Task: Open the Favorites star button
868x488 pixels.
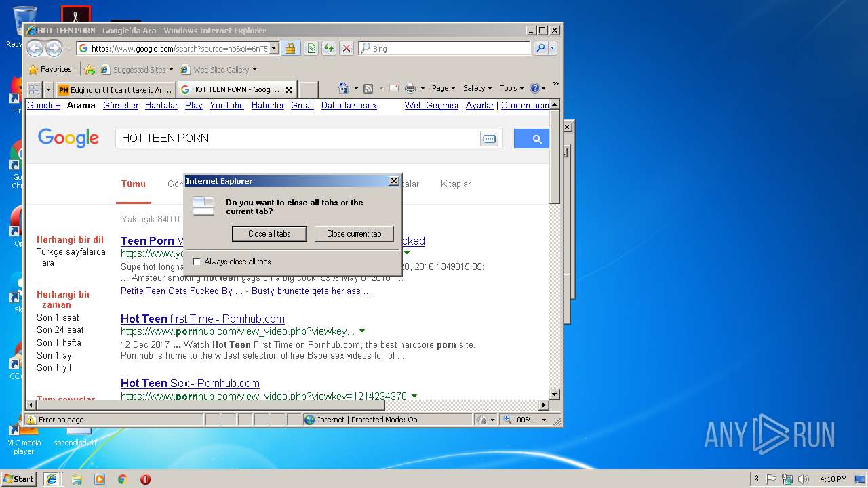Action: coord(50,69)
